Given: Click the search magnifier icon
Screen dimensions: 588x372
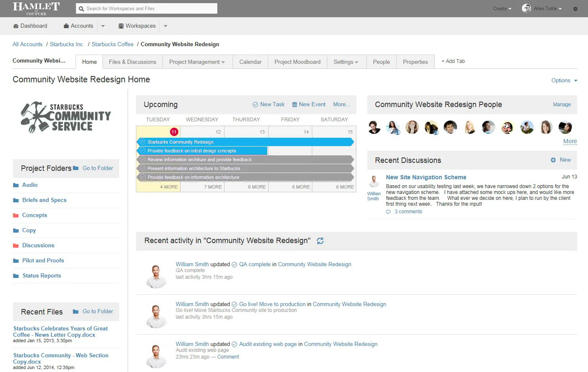Looking at the screenshot, I should tap(81, 9).
